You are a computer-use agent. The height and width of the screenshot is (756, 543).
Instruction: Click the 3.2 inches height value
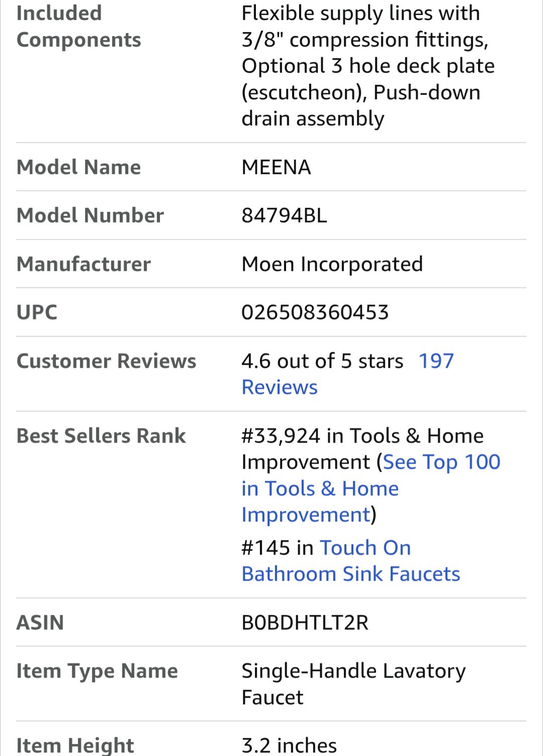point(289,745)
